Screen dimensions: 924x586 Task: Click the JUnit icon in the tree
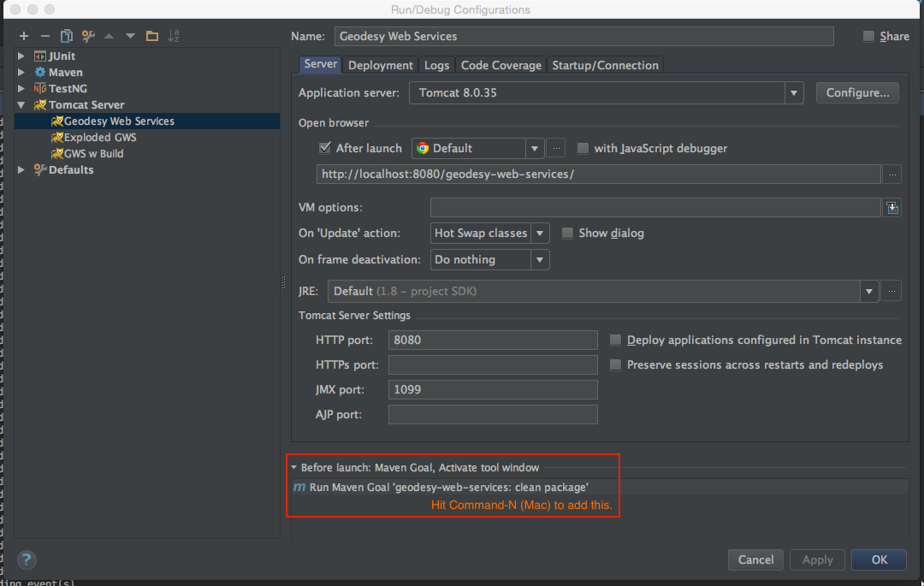pos(40,56)
